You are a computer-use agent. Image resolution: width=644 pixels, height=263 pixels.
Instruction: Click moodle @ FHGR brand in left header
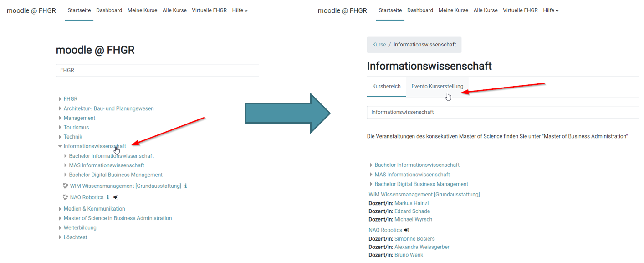point(31,10)
